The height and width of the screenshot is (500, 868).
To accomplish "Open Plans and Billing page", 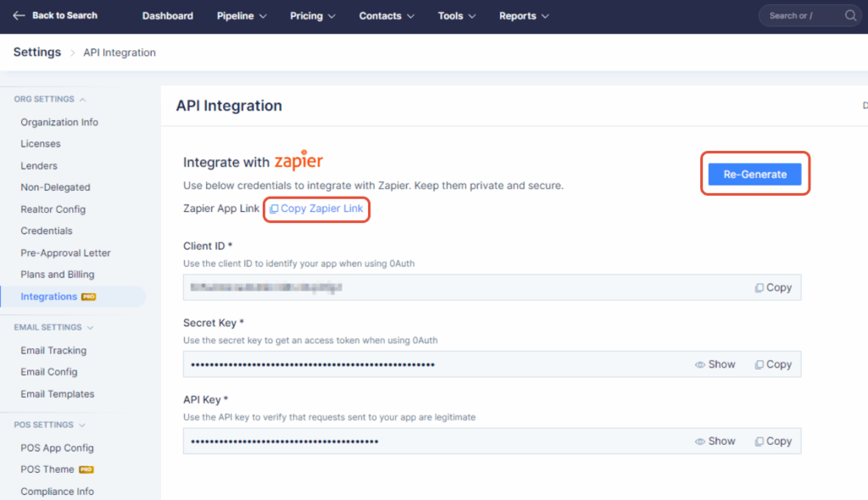I will tap(58, 275).
